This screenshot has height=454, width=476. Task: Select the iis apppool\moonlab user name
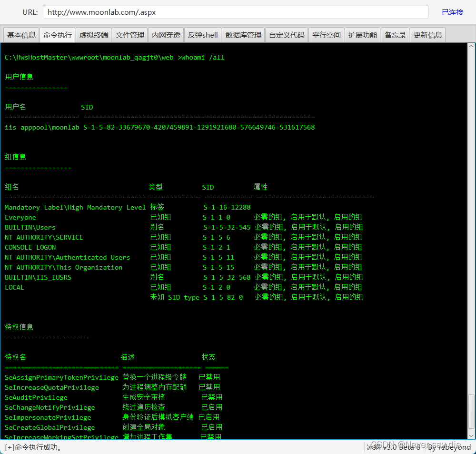tap(42, 127)
